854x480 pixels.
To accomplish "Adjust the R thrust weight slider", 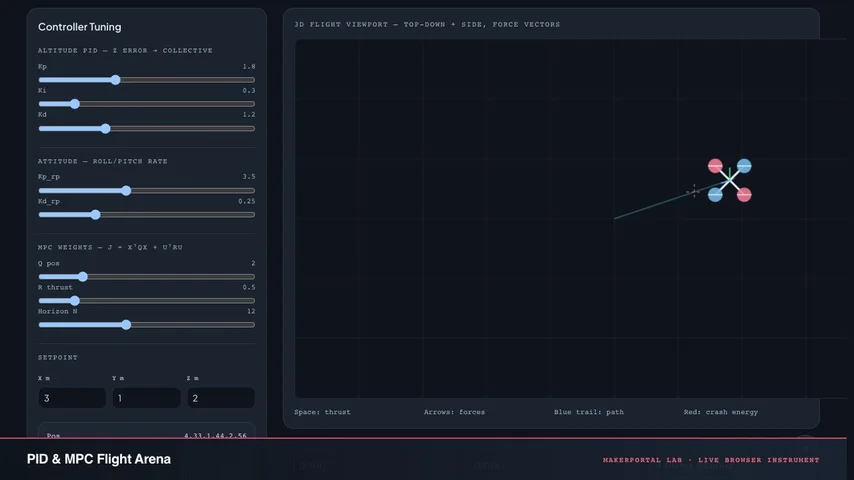I will 147,301.
